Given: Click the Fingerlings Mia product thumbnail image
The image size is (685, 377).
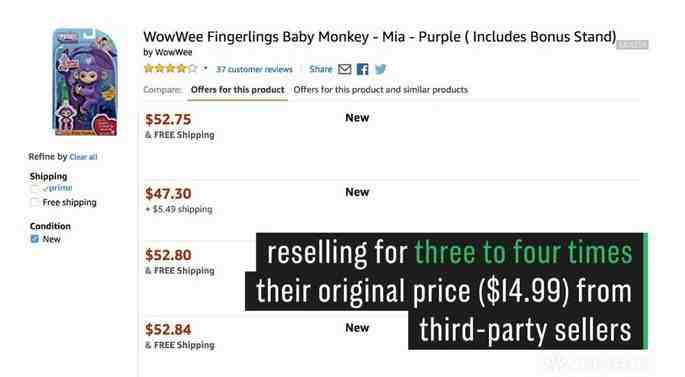Looking at the screenshot, I should tap(85, 82).
